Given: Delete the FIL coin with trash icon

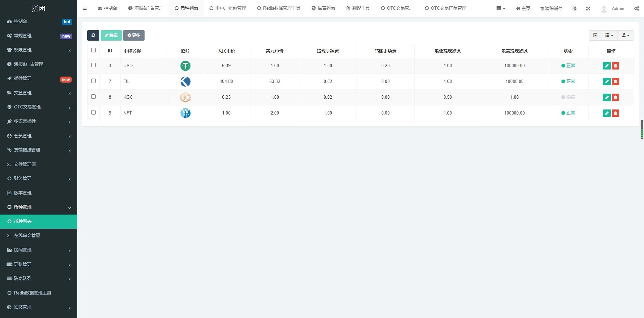Looking at the screenshot, I should [615, 82].
